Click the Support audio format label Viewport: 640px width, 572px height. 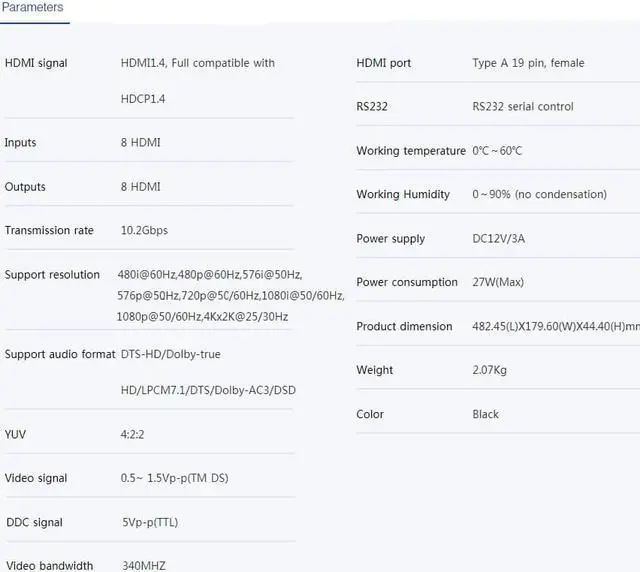tap(60, 354)
